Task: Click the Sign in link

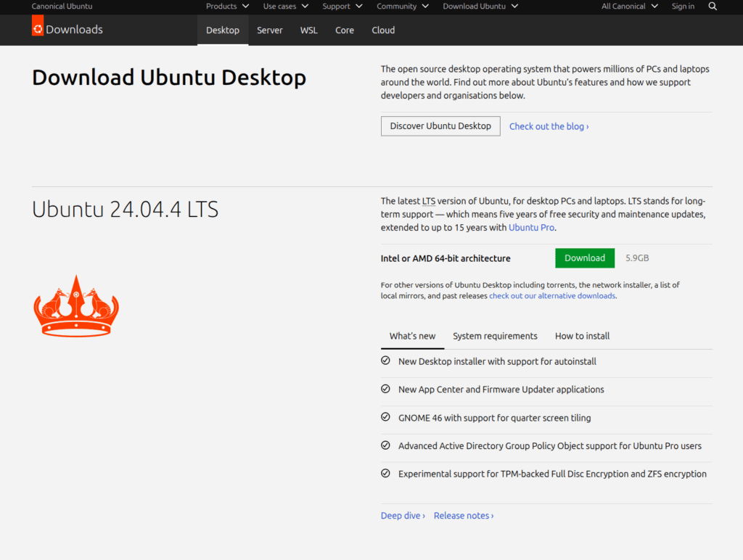Action: tap(683, 6)
